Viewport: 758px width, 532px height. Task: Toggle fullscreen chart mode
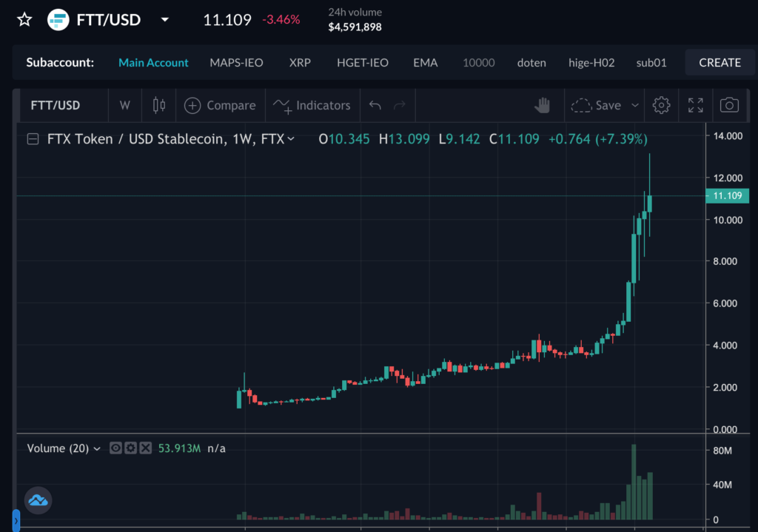[x=696, y=105]
